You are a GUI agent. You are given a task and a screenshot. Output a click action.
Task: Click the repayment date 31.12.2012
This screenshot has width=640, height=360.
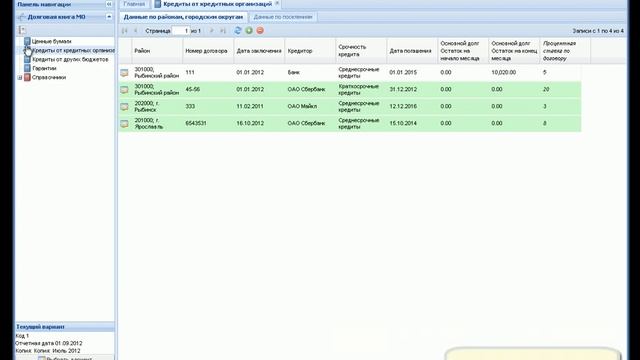tap(403, 89)
